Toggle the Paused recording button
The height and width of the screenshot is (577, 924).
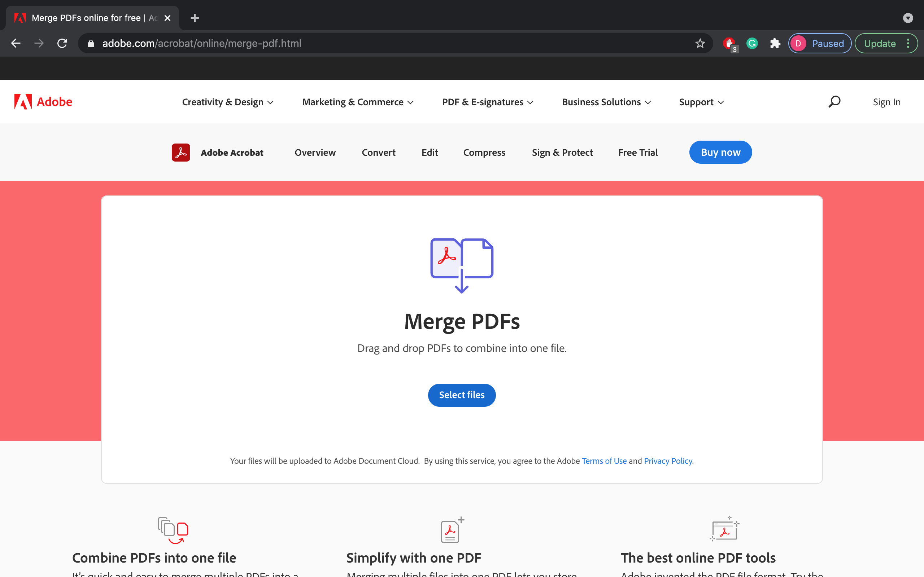point(820,43)
